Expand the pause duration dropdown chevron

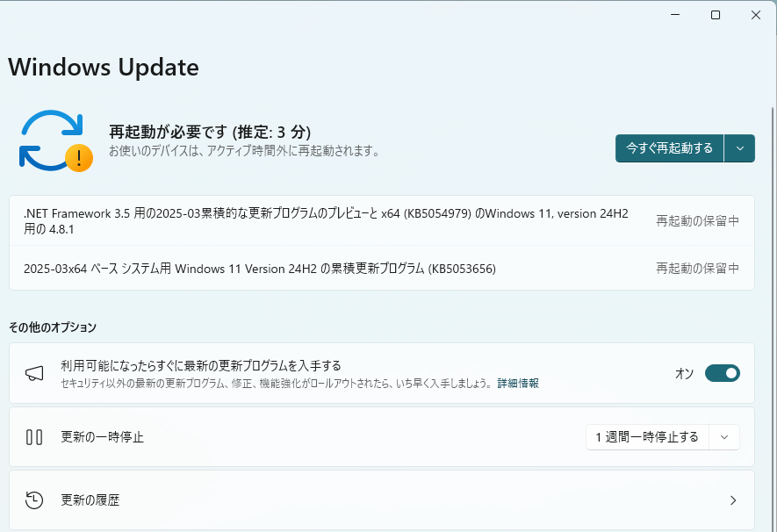coord(724,437)
